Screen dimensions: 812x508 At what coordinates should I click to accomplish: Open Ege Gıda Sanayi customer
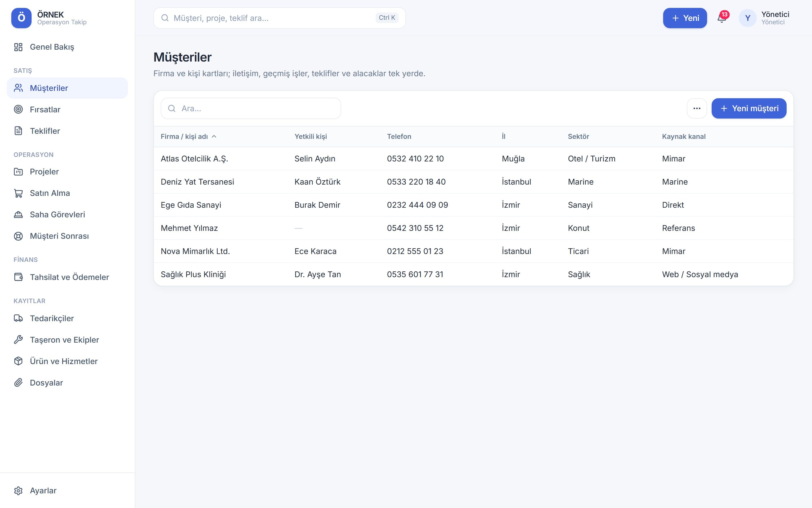(x=473, y=205)
